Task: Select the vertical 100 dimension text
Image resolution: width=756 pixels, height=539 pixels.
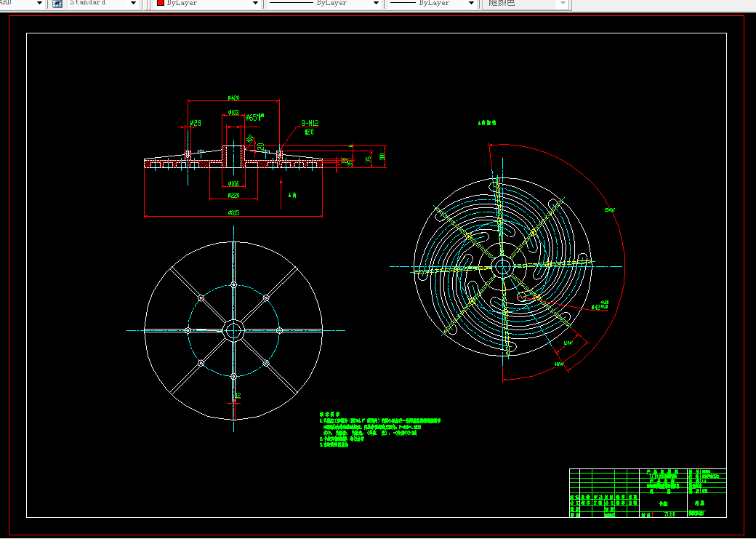Action: 382,157
